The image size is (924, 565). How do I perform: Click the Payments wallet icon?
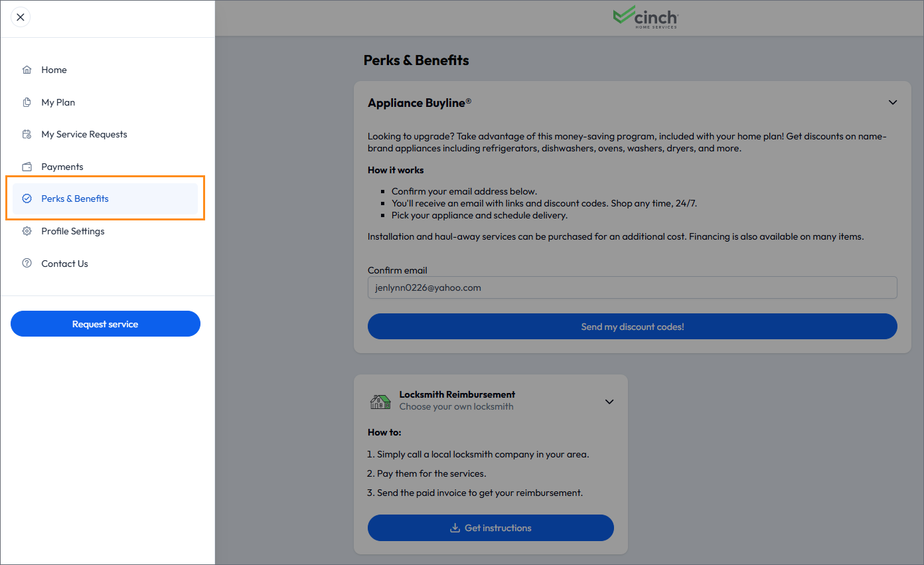pos(27,167)
